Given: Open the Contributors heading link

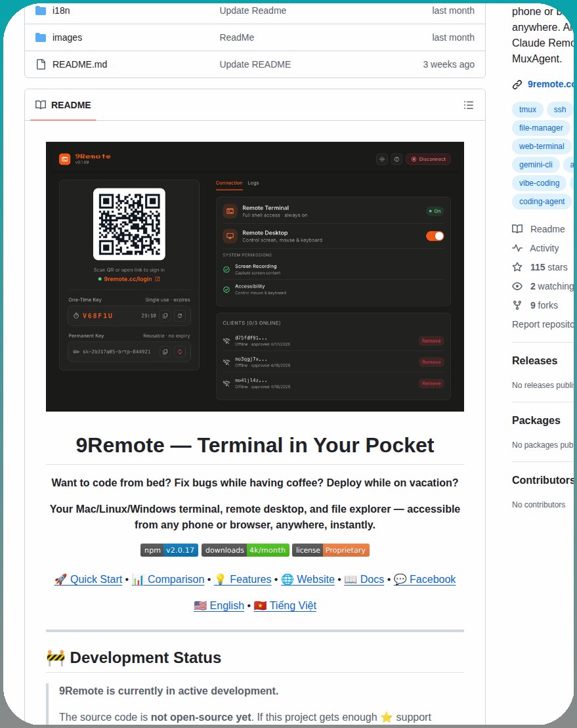Looking at the screenshot, I should (x=543, y=480).
